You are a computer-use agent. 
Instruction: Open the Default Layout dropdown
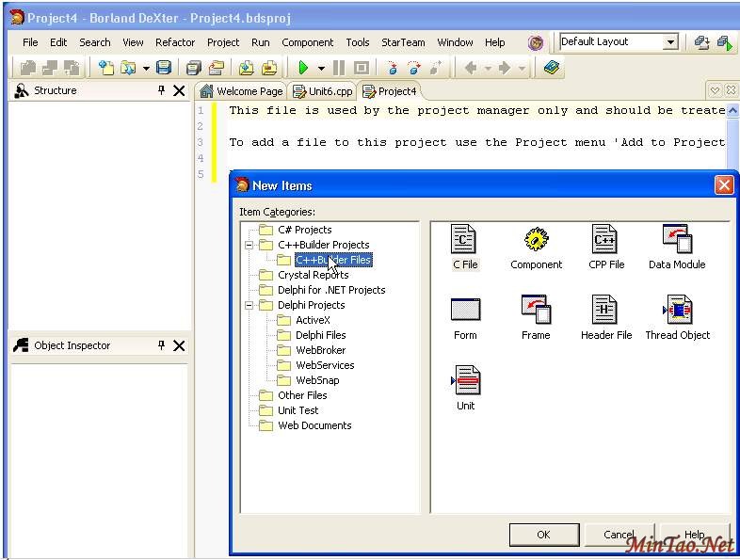670,42
